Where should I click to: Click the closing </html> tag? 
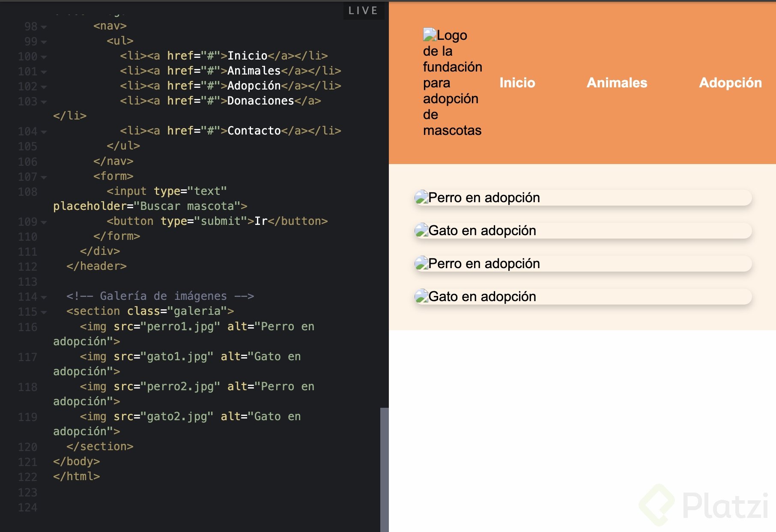coord(76,476)
